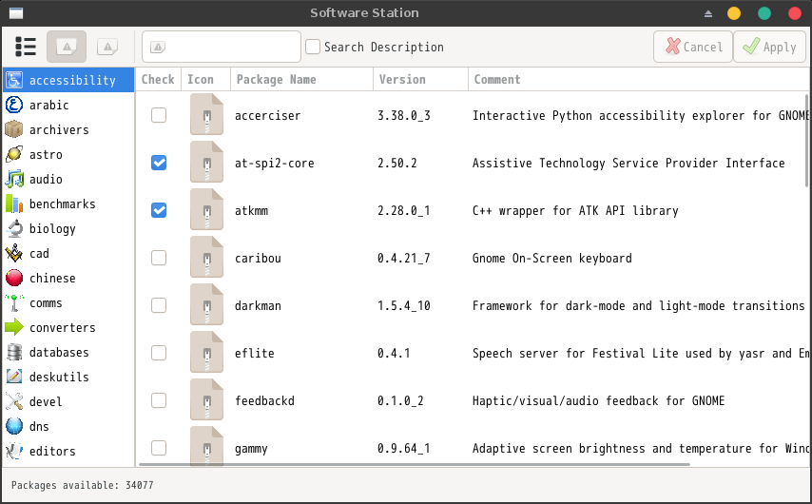Click the gammy package name
This screenshot has width=812, height=504.
251,449
